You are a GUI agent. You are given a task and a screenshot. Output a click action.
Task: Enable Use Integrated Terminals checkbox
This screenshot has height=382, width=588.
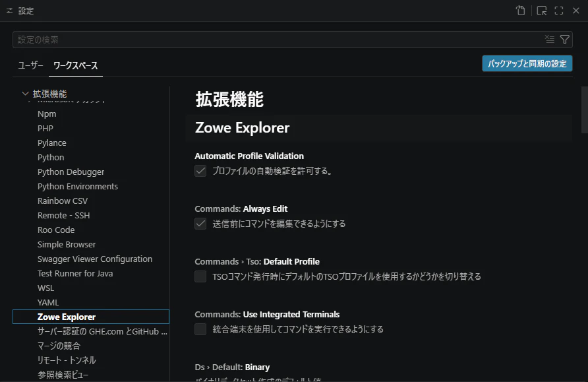200,329
